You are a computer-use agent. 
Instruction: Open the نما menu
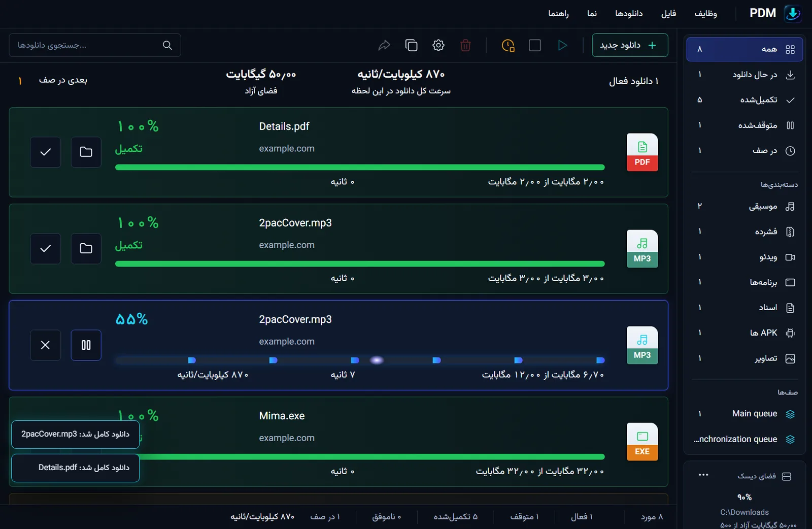(592, 14)
